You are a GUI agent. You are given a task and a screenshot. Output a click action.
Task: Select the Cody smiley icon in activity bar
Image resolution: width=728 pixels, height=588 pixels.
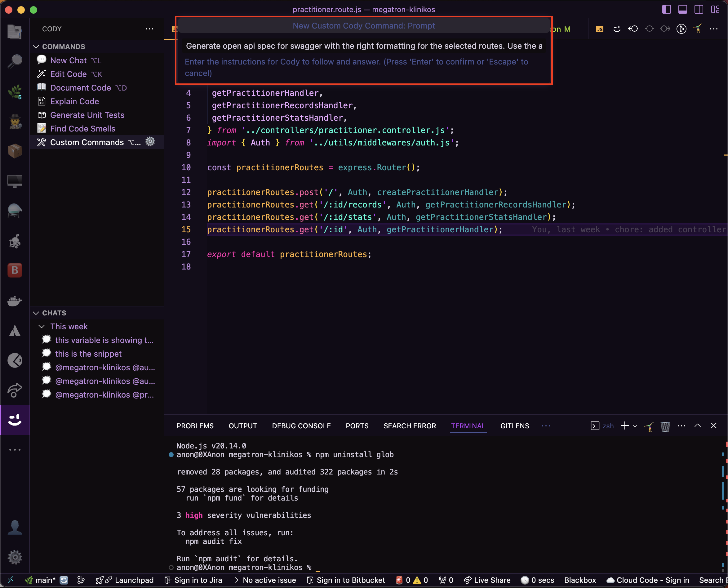15,420
